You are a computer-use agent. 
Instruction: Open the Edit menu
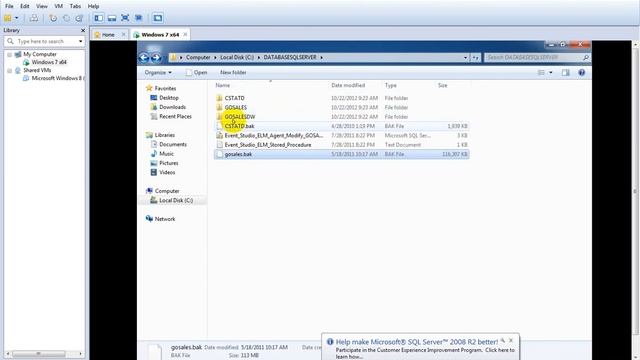[24, 6]
